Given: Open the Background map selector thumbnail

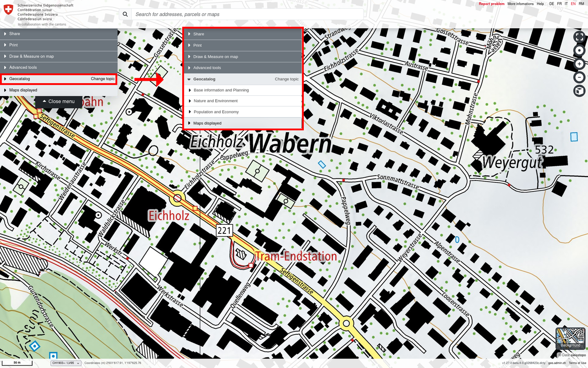Looking at the screenshot, I should coord(570,338).
